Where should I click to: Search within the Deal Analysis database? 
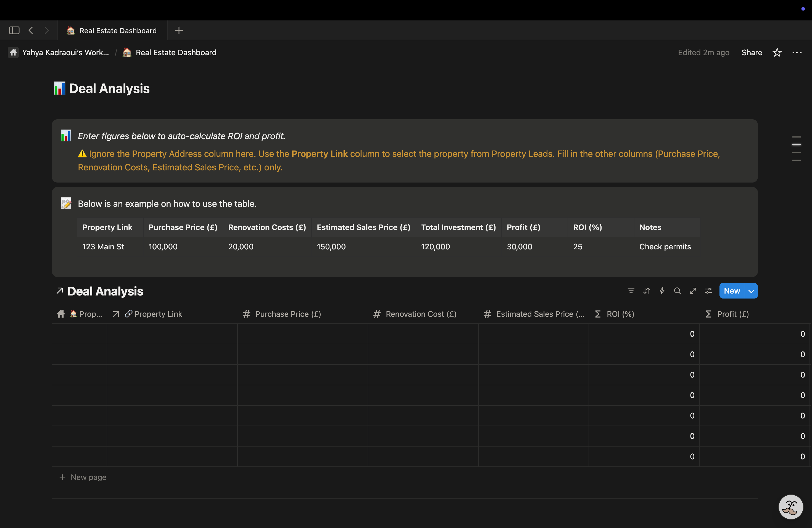pyautogui.click(x=677, y=291)
